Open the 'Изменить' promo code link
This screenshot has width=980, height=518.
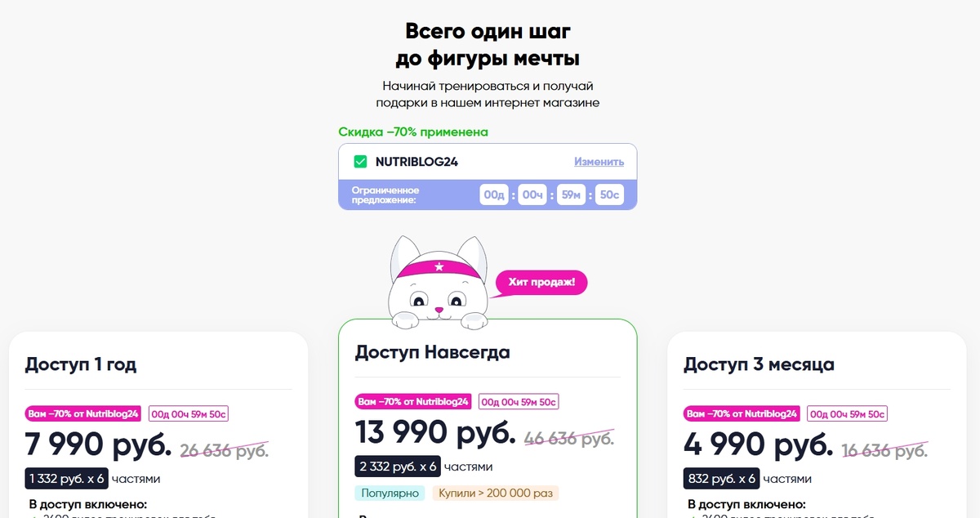tap(599, 162)
